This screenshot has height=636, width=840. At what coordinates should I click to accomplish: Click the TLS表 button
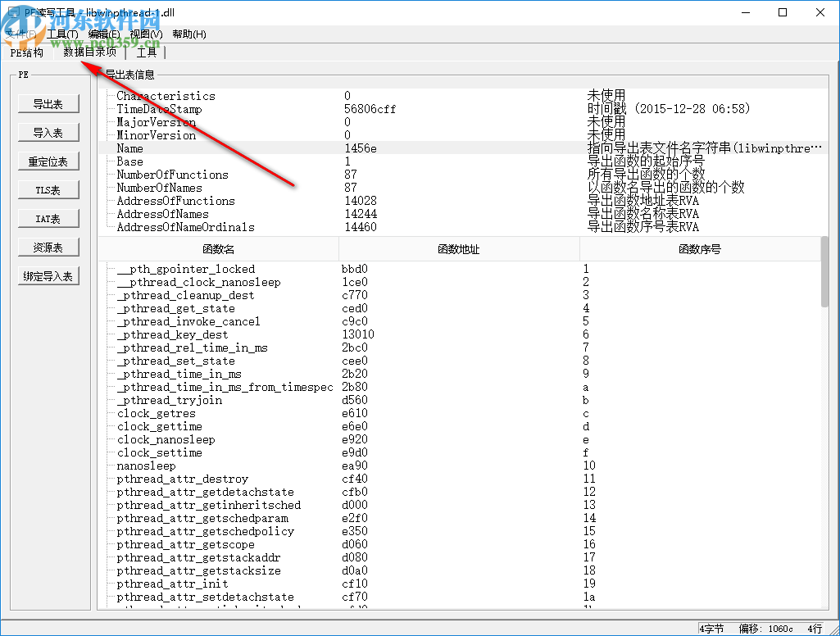[48, 190]
